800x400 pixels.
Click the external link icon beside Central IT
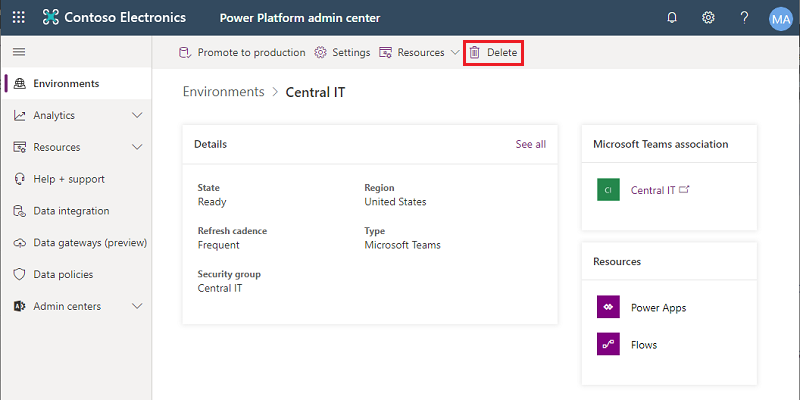[x=684, y=189]
